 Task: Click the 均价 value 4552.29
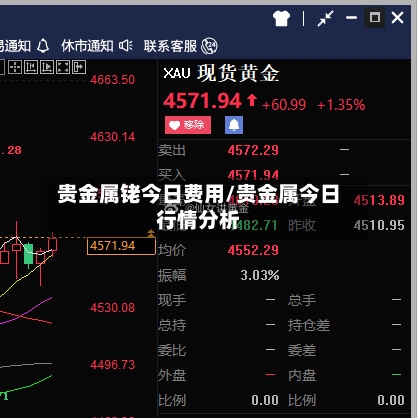click(253, 250)
